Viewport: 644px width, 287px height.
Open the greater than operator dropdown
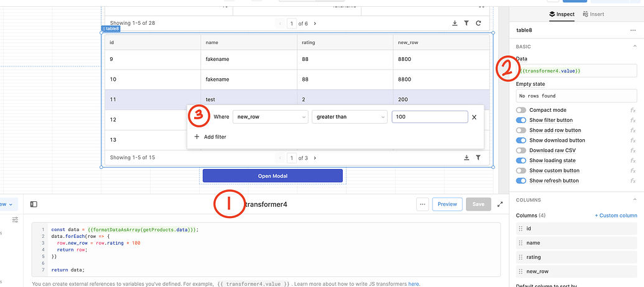[350, 117]
